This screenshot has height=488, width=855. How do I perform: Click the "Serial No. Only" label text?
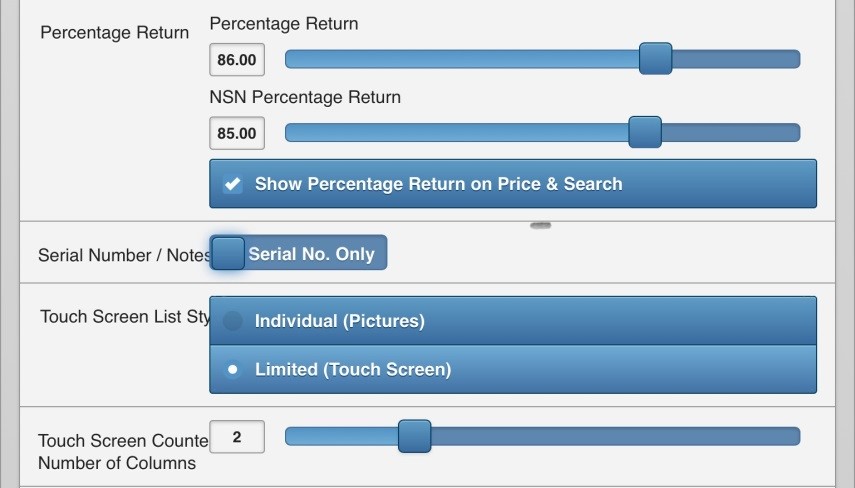pos(311,254)
